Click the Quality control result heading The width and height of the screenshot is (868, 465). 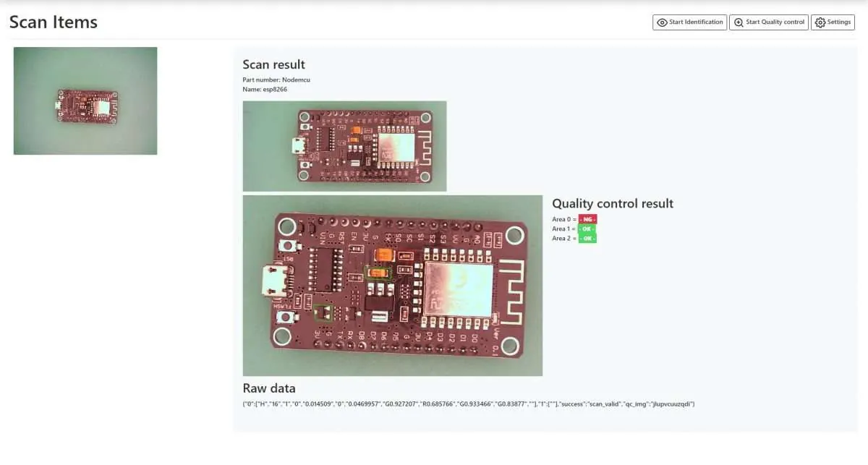[613, 203]
